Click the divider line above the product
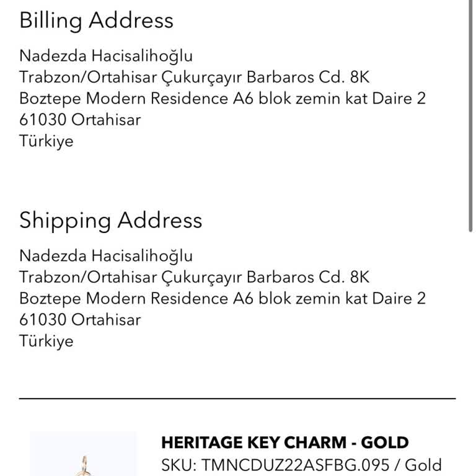Viewport: 476px width, 476px height. (x=237, y=399)
